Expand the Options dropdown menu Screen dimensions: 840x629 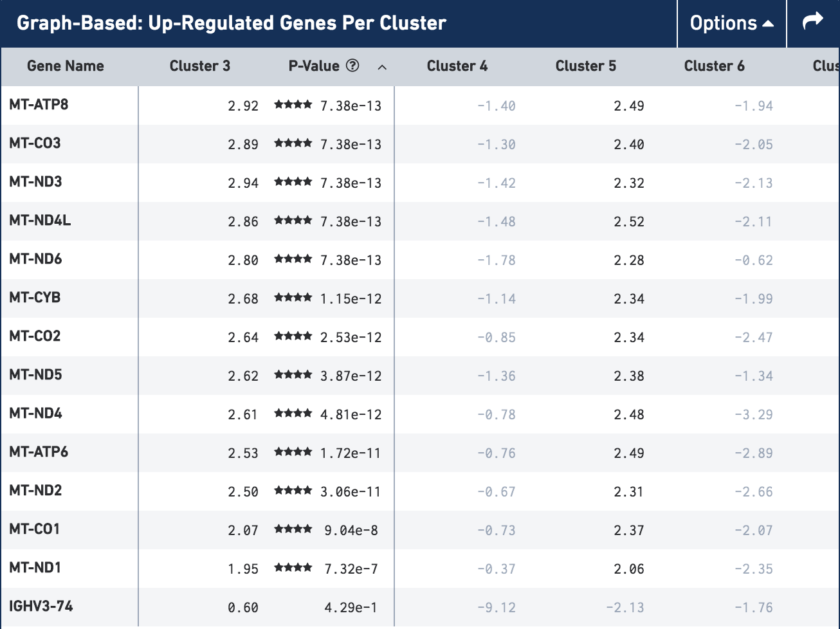pyautogui.click(x=731, y=23)
